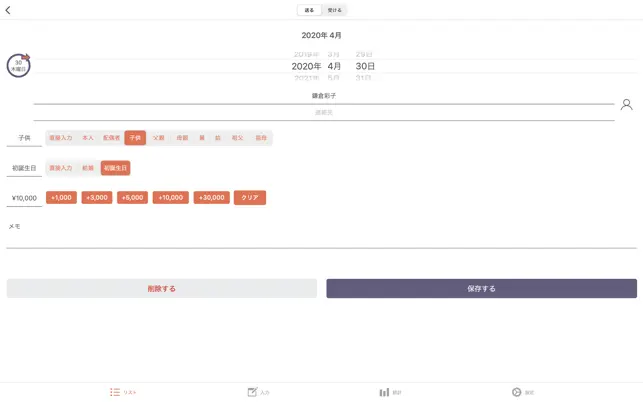Pick 2020年 in the date wheel
The image size is (643, 402).
coord(306,66)
